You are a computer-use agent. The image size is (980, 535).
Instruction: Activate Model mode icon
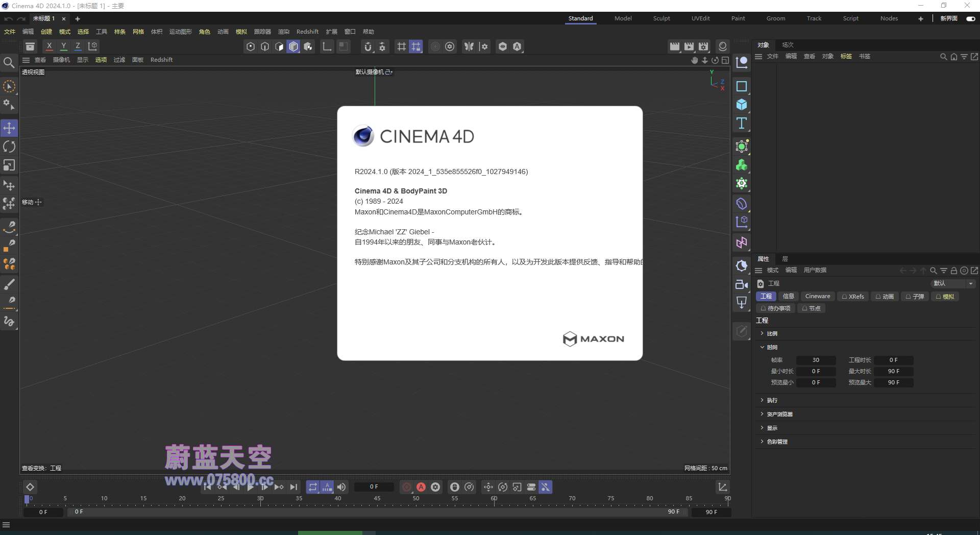(293, 46)
